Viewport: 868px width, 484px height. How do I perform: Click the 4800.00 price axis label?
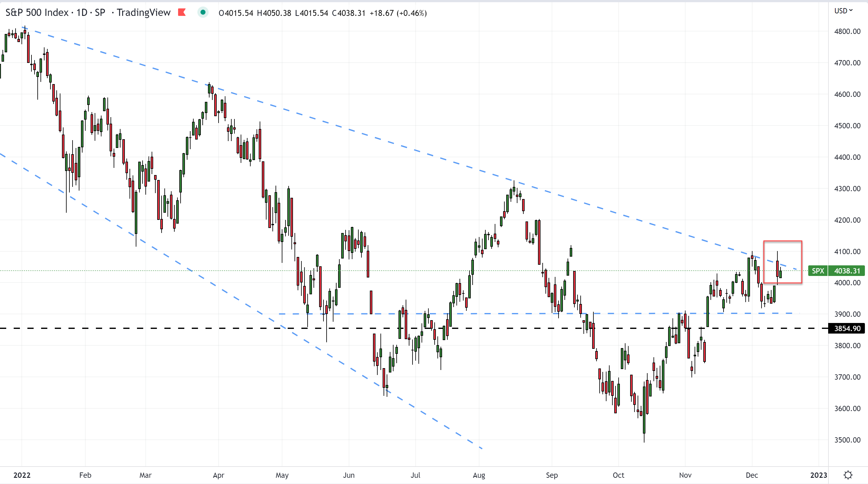(x=847, y=31)
